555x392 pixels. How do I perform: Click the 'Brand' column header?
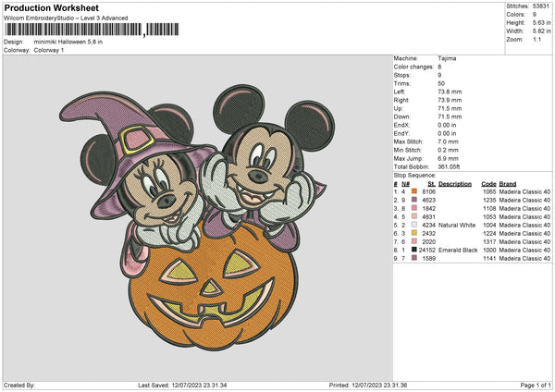pos(508,184)
